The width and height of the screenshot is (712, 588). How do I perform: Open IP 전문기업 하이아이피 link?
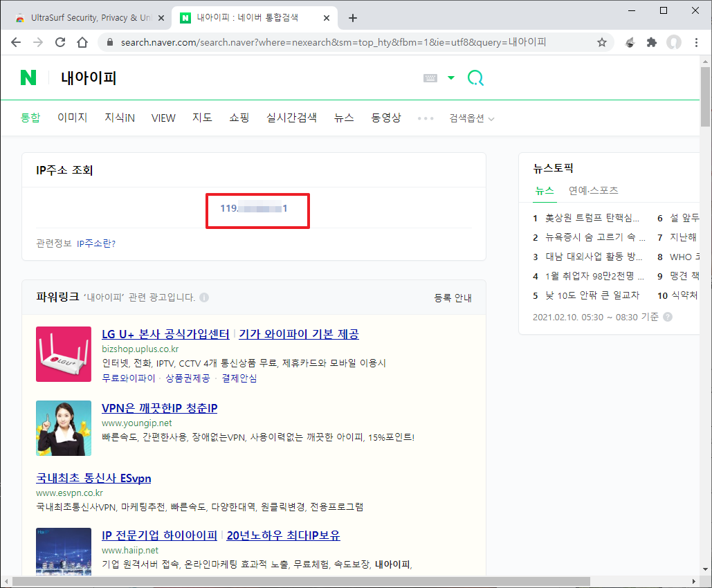click(159, 535)
